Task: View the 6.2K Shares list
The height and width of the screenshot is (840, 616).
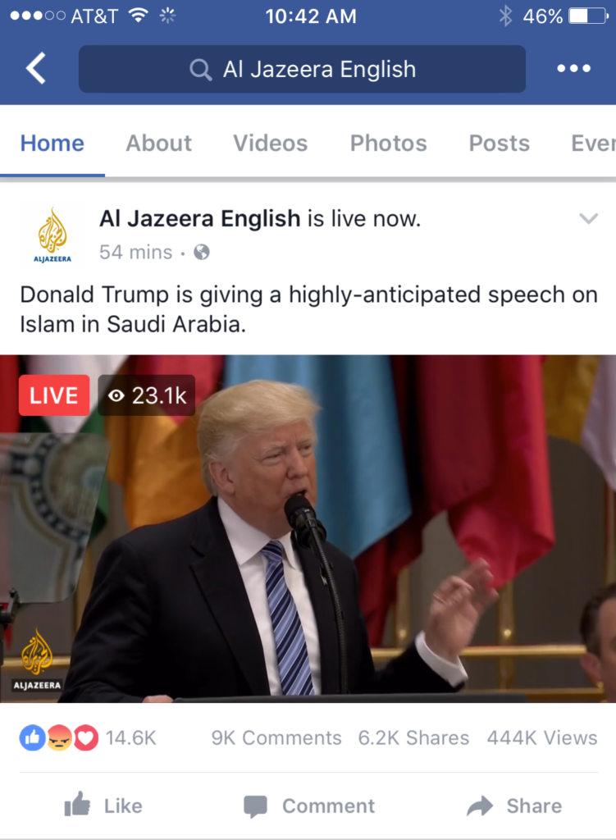Action: pos(413,737)
